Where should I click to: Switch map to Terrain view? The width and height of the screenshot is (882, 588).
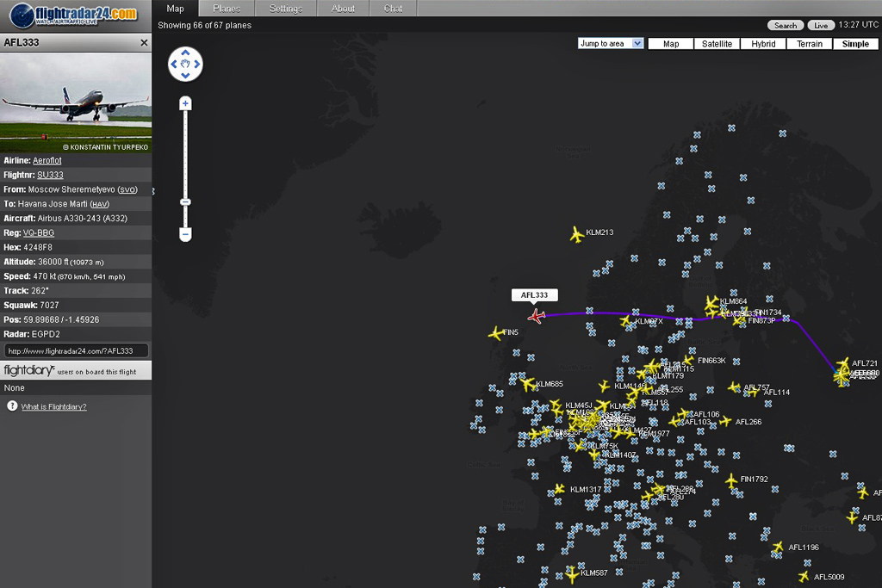pos(809,44)
